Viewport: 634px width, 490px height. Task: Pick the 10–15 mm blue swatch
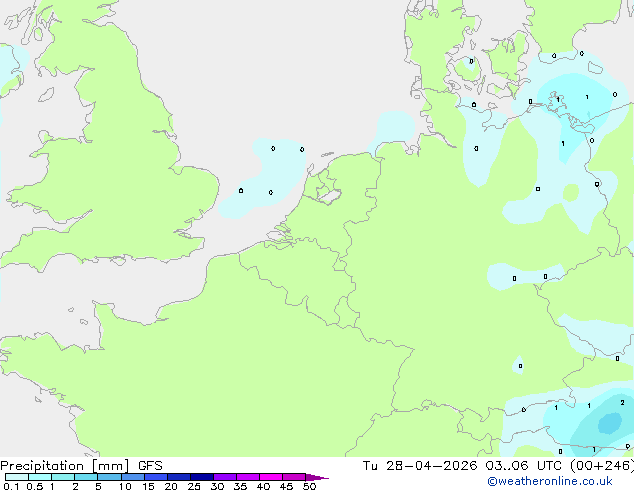132,477
